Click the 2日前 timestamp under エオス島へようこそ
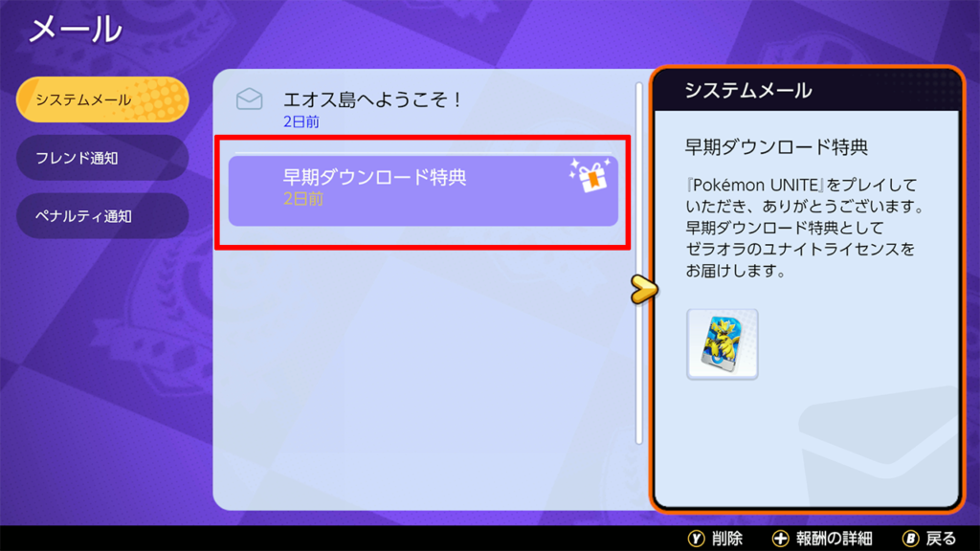This screenshot has height=551, width=980. pyautogui.click(x=301, y=121)
